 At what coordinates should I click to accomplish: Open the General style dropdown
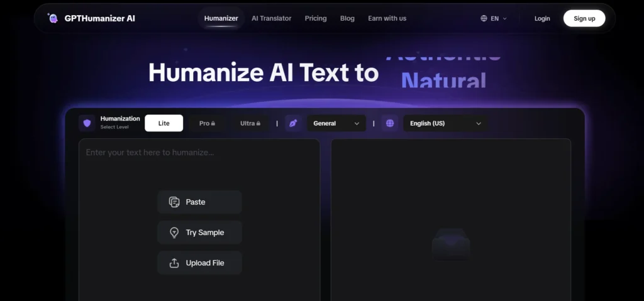point(336,123)
